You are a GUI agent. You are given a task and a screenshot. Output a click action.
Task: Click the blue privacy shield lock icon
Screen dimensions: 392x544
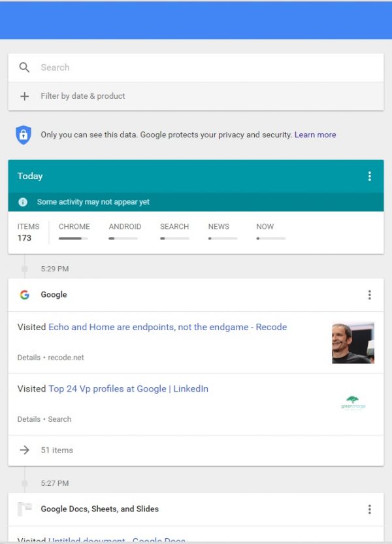click(x=24, y=135)
